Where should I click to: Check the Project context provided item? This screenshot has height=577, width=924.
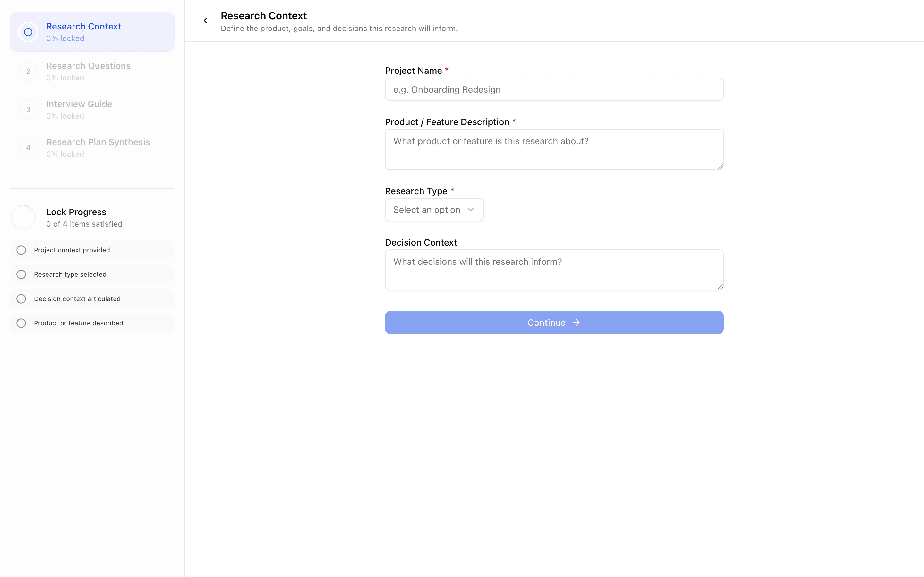click(x=21, y=250)
